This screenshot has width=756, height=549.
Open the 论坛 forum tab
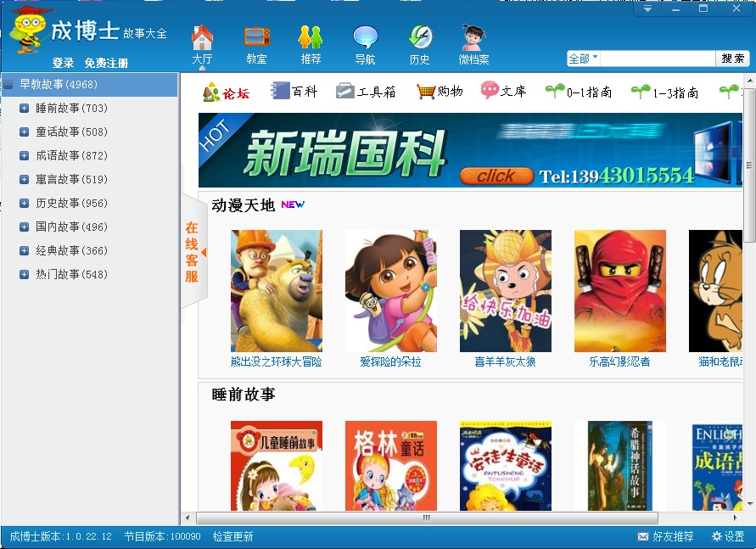point(226,92)
